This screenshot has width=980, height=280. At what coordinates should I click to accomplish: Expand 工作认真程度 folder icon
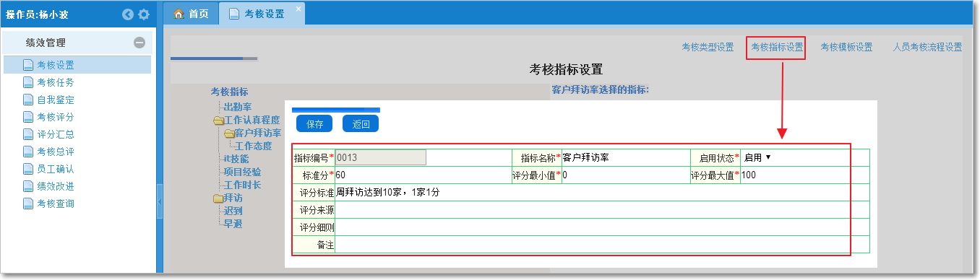pos(218,121)
